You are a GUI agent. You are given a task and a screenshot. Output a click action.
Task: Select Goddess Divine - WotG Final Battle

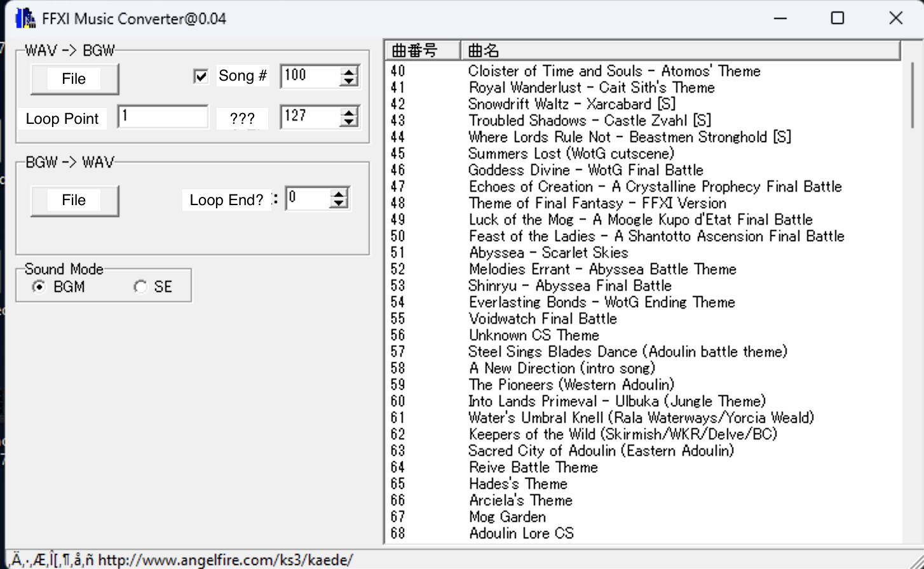(644, 170)
